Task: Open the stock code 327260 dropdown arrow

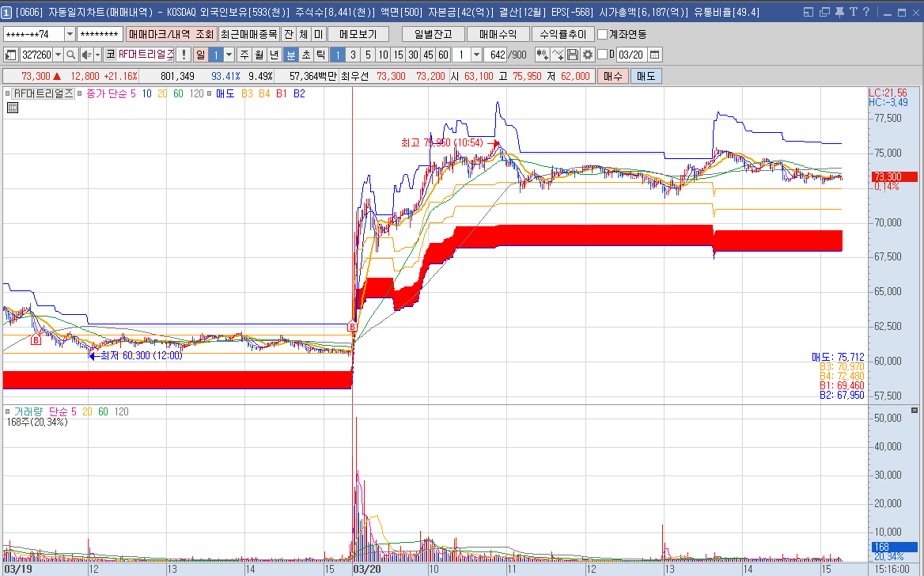Action: (x=58, y=55)
